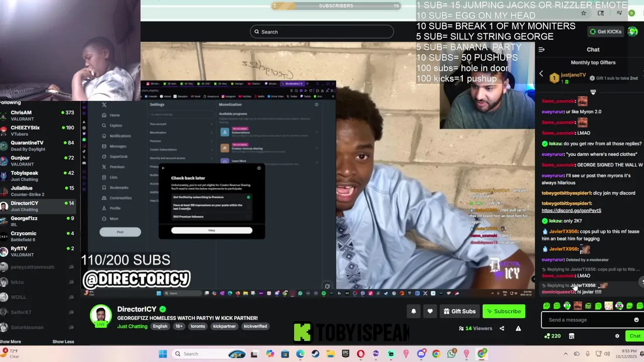The image size is (644, 362).
Task: Click Show Less under Following list
Action: pyautogui.click(x=63, y=341)
